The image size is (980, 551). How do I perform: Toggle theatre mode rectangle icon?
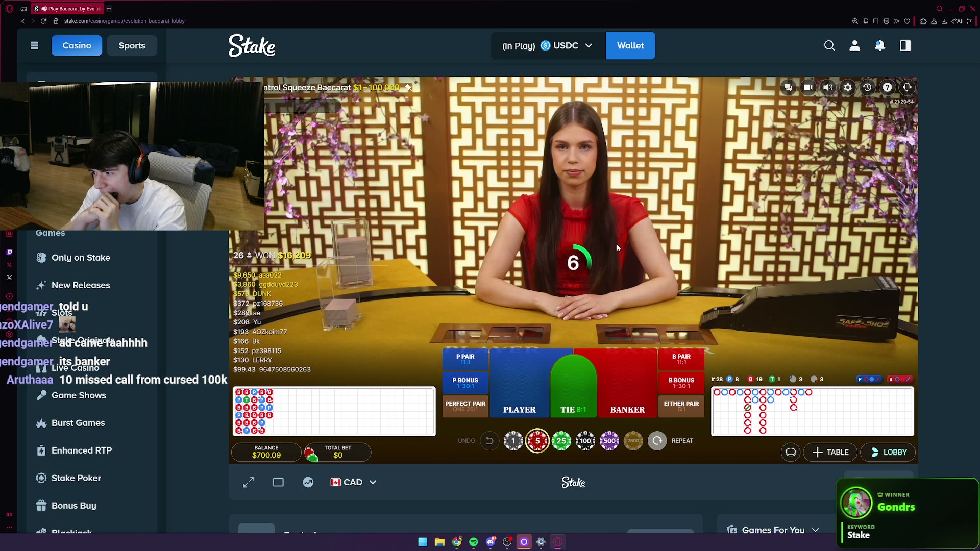[278, 482]
